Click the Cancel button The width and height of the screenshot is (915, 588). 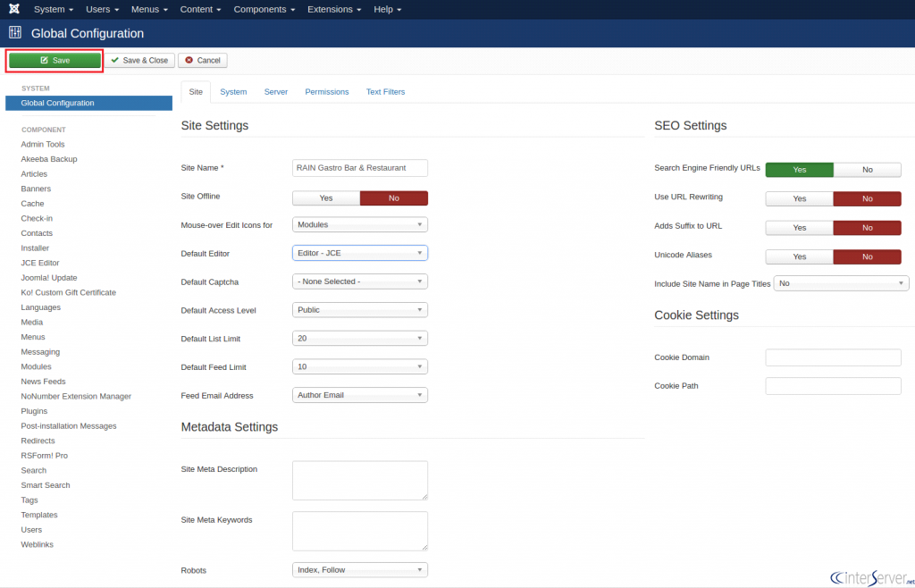[203, 60]
